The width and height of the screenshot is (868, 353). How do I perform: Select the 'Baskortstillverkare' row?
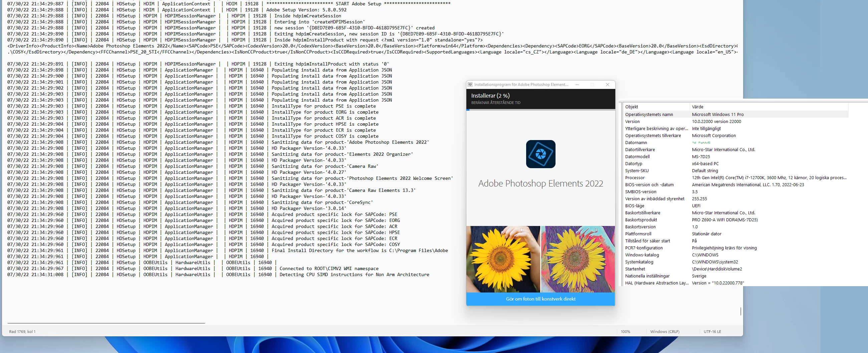point(735,213)
